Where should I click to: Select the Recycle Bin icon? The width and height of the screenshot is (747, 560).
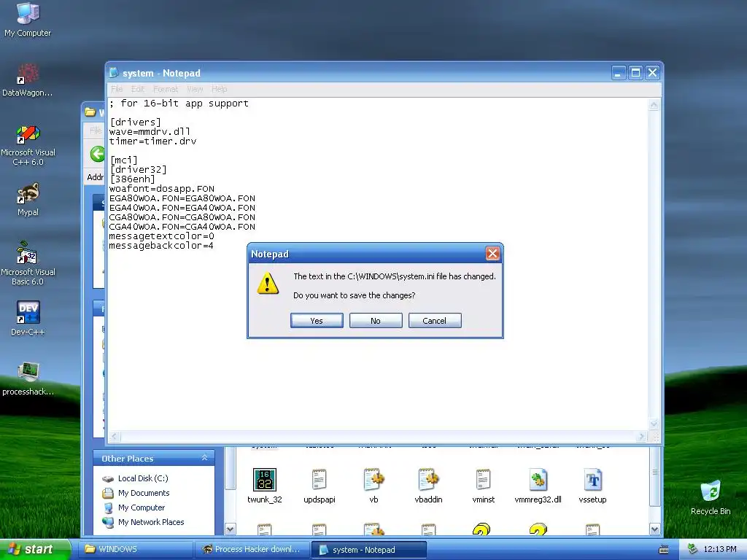(711, 497)
